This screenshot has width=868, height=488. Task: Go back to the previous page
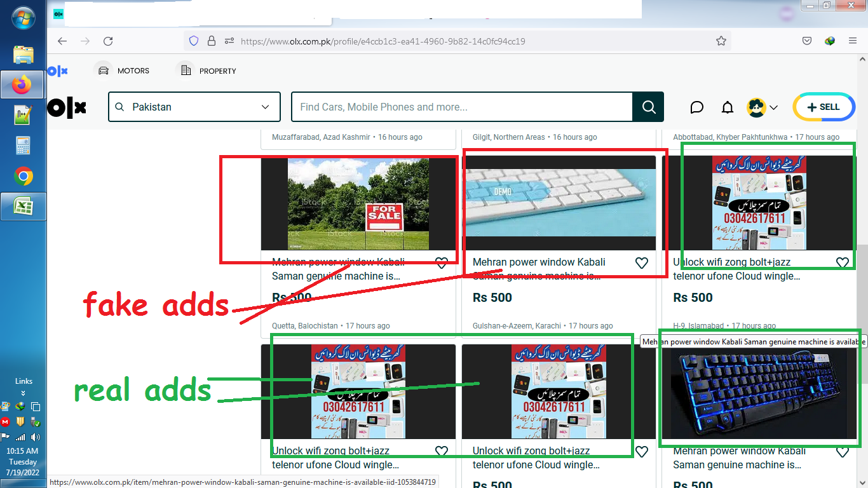[x=62, y=41]
